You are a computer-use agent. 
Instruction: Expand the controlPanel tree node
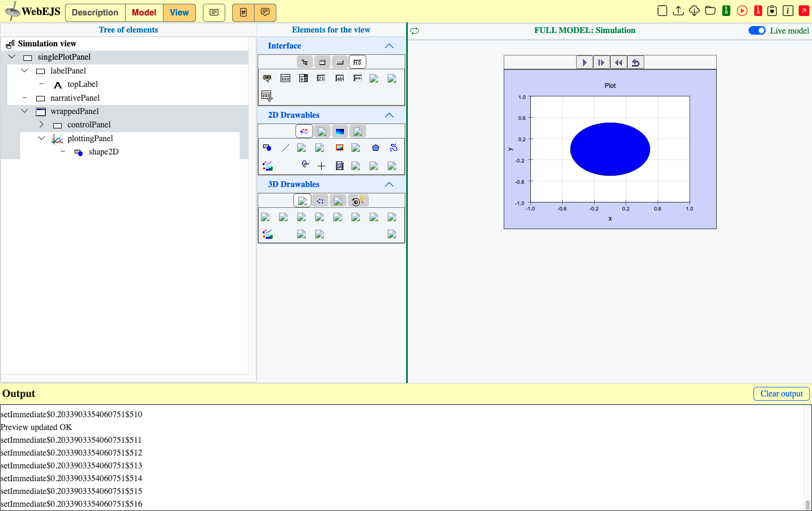[x=42, y=124]
